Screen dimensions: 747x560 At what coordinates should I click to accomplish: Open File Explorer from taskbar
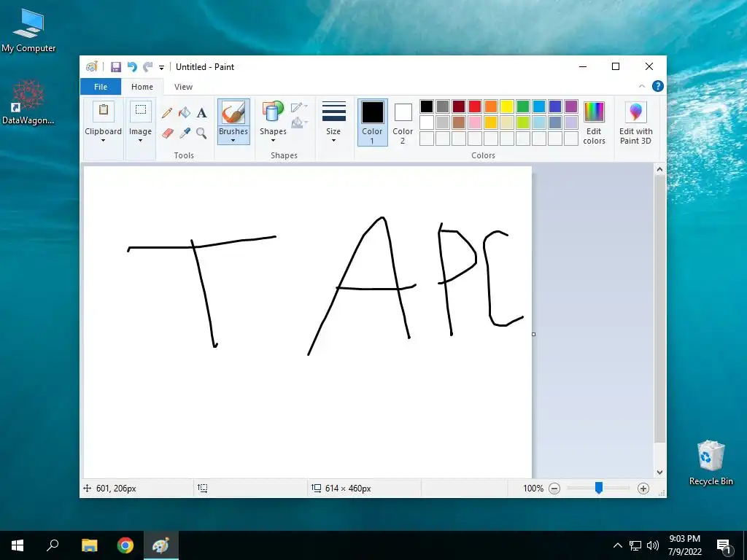89,545
